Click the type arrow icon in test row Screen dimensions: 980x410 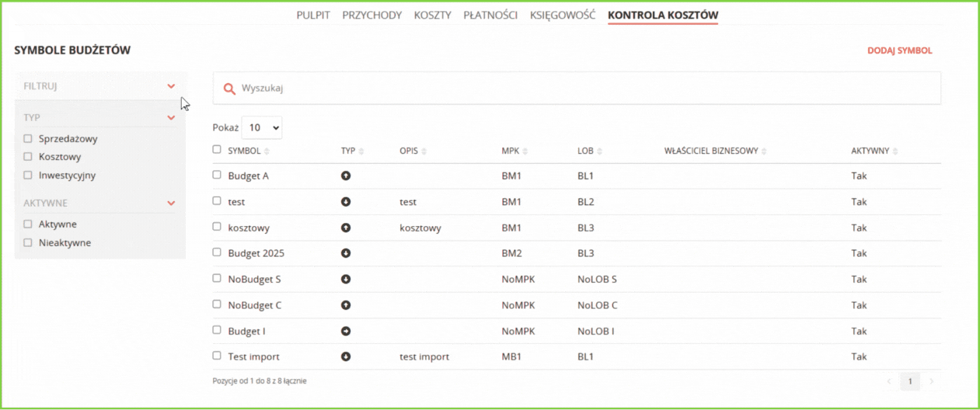coord(346,202)
